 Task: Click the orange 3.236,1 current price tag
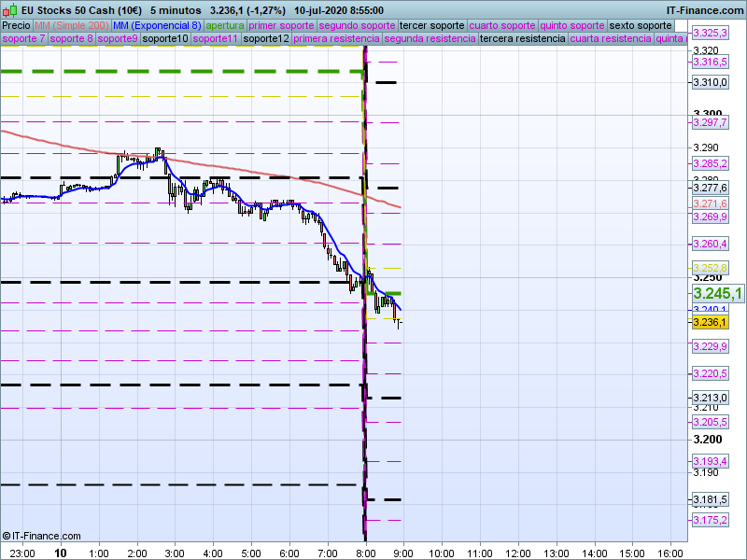(709, 322)
